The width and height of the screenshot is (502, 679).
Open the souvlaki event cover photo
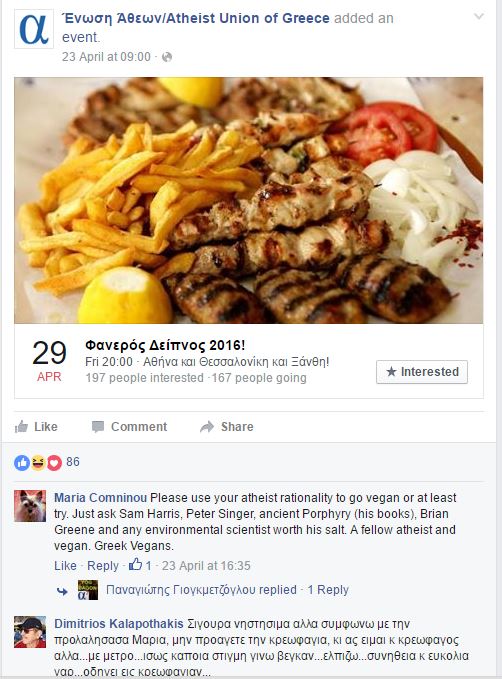coord(249,200)
